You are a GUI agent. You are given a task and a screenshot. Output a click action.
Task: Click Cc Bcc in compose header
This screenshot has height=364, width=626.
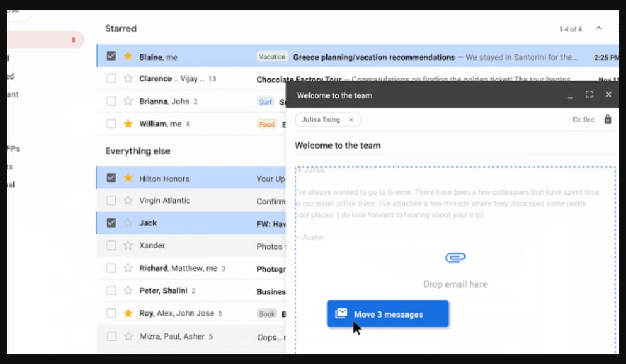(583, 120)
